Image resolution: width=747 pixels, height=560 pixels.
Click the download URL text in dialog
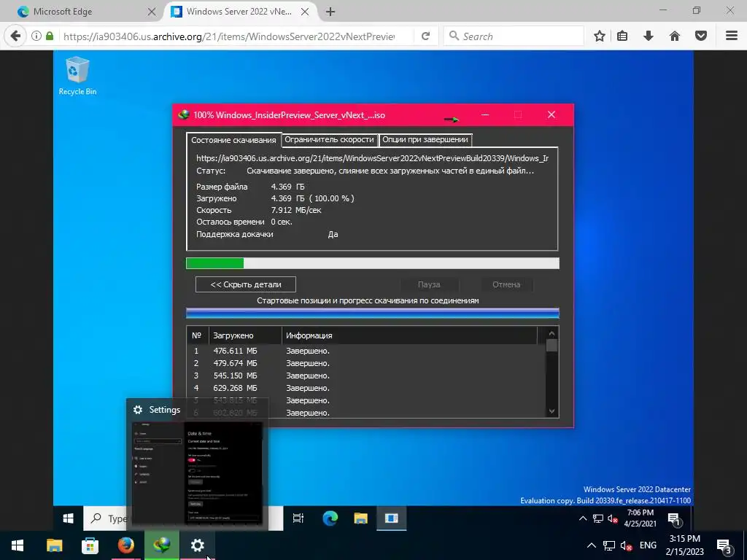pos(372,158)
